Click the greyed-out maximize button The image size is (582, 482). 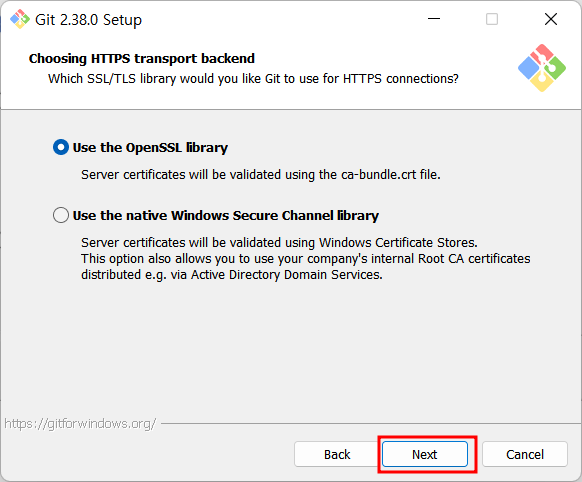[x=492, y=19]
